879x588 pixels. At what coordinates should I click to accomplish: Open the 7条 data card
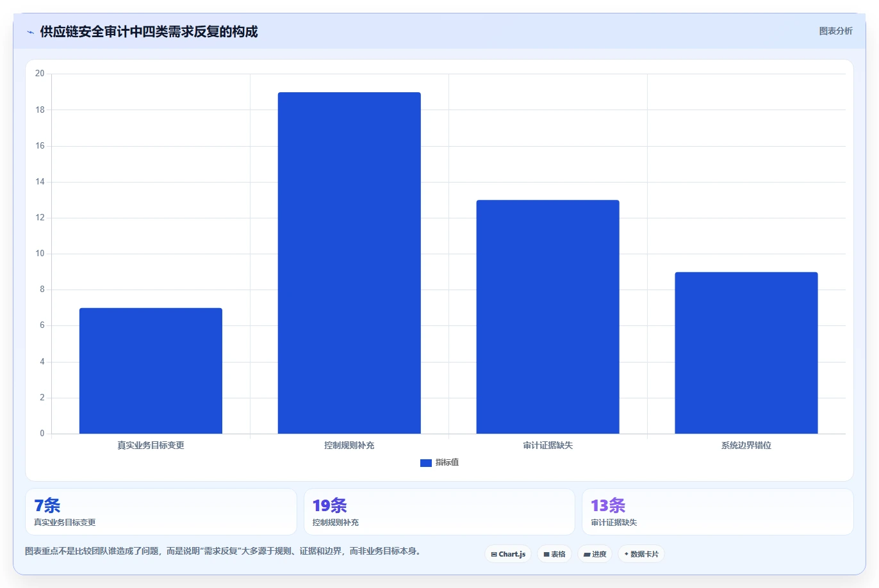point(161,512)
